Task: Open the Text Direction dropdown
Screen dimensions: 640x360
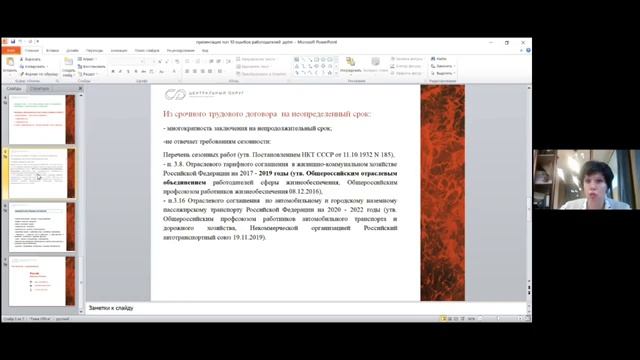Action: point(256,60)
